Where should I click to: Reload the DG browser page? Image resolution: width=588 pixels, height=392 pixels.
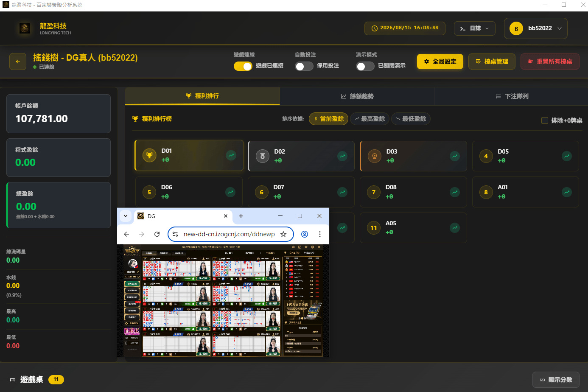click(157, 234)
